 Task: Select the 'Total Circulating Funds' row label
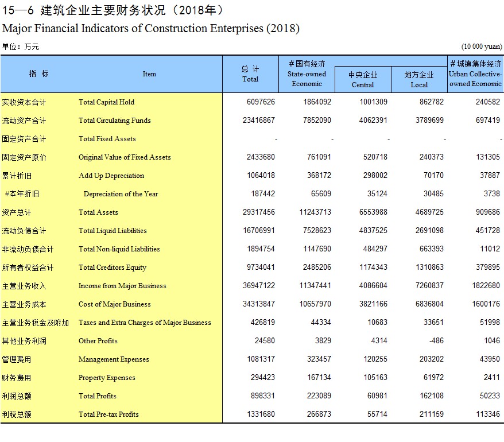[115, 121]
